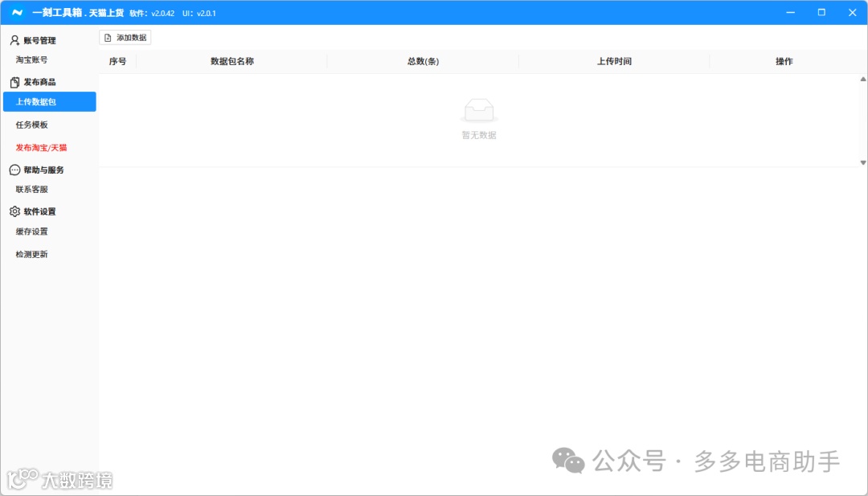This screenshot has height=496, width=868.
Task: Click the UI version v2.0.1 text
Action: (199, 14)
